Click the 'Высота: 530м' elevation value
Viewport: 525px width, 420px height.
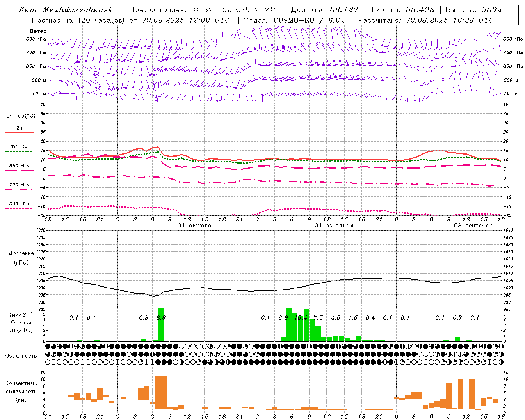[x=473, y=10]
